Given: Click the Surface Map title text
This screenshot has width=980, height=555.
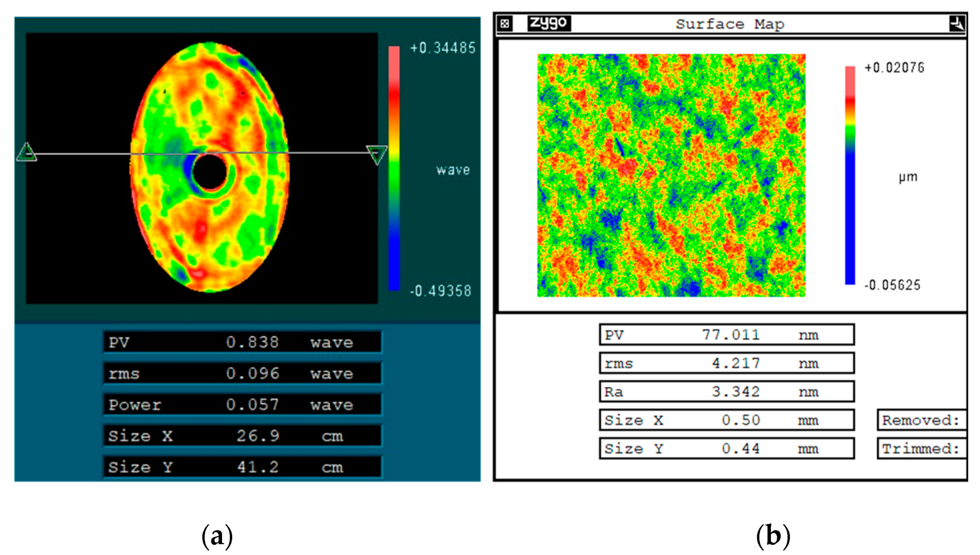Looking at the screenshot, I should tap(730, 24).
